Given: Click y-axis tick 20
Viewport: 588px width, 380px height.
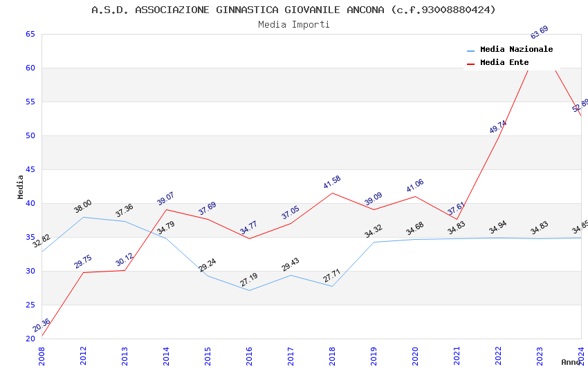Looking at the screenshot, I should pos(30,339).
